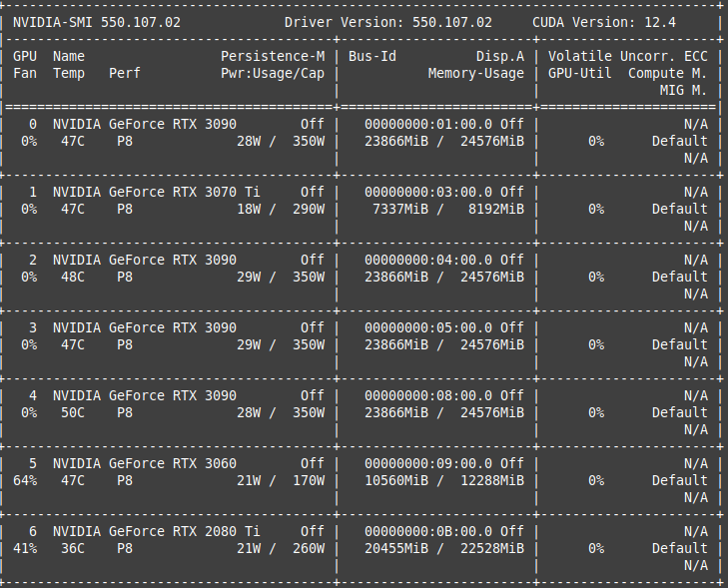Click the 'CUDA Version: 12.4' text
Viewport: 728px width, 588px height.
point(604,22)
